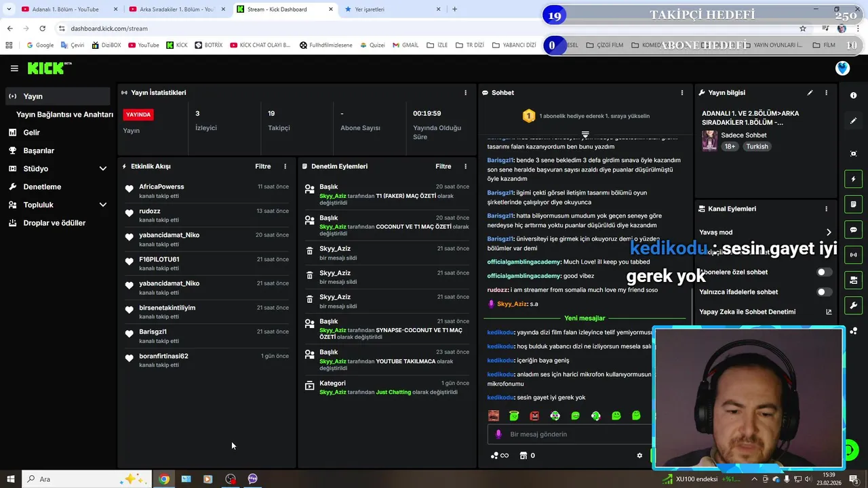The height and width of the screenshot is (488, 868).
Task: Open Filtre in Denetim Eylemleri panel
Action: point(443,166)
